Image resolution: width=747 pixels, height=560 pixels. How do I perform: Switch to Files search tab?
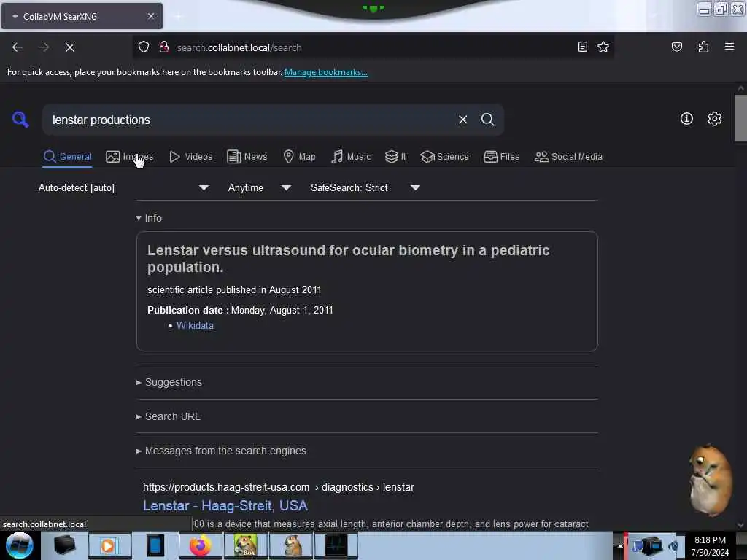coord(501,156)
